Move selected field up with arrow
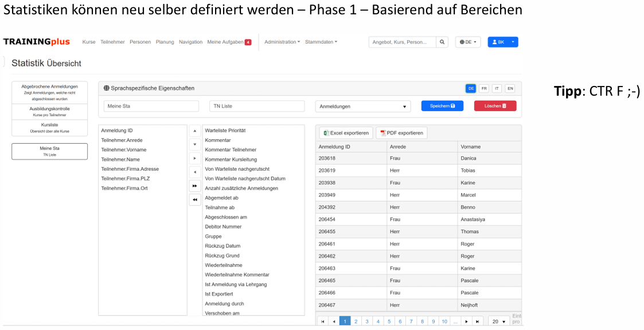 tap(195, 131)
